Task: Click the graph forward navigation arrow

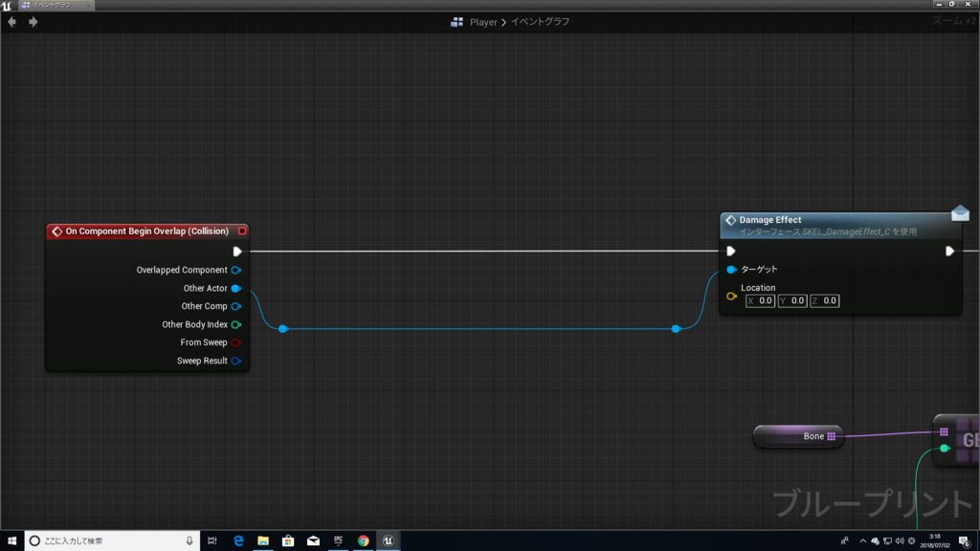Action: tap(33, 22)
